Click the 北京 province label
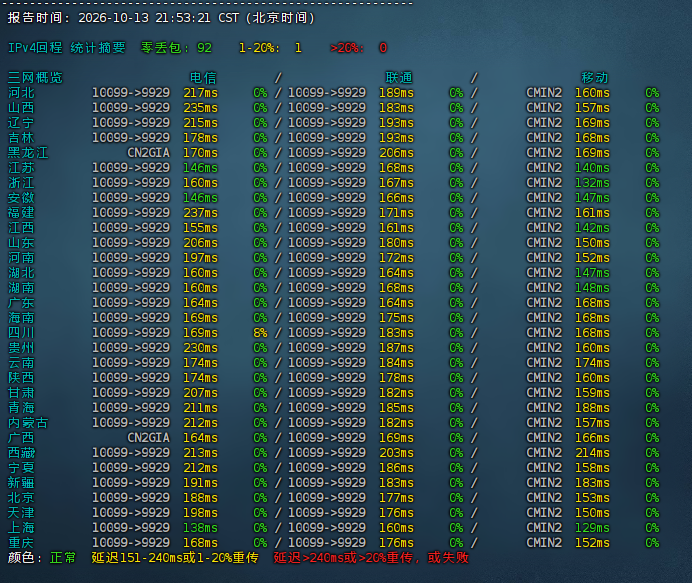Image resolution: width=692 pixels, height=583 pixels. pos(21,498)
